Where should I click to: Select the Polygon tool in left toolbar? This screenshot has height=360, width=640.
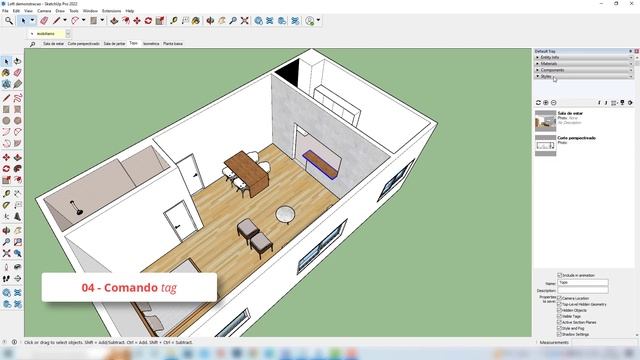(x=18, y=121)
